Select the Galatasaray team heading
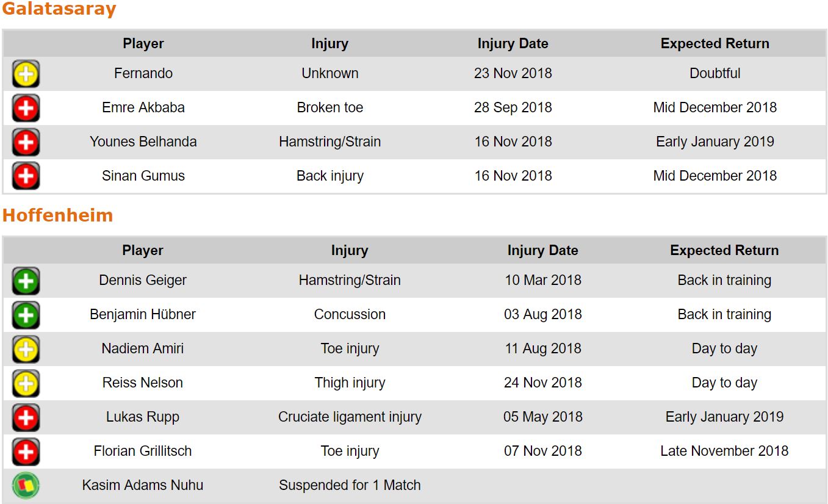The image size is (828, 504). point(59,9)
